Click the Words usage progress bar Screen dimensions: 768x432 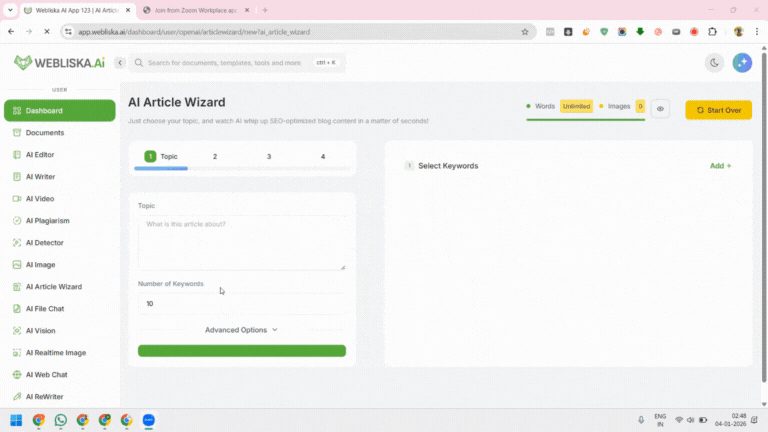click(585, 119)
